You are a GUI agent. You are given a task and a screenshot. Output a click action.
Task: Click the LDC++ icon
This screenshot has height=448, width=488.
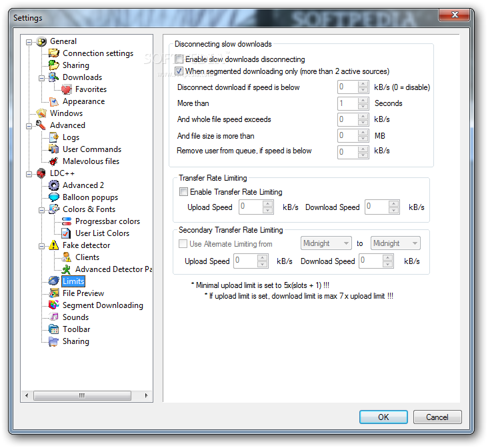pos(41,173)
